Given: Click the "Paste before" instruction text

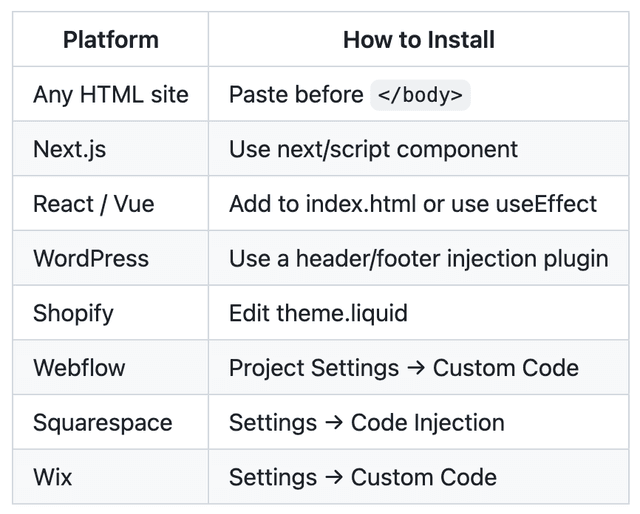Looking at the screenshot, I should [296, 95].
